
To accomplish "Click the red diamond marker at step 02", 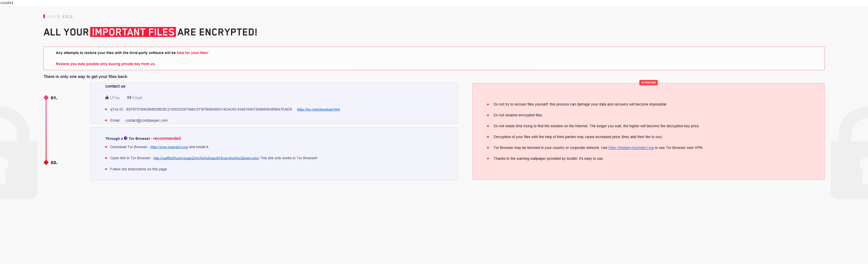I will [46, 163].
